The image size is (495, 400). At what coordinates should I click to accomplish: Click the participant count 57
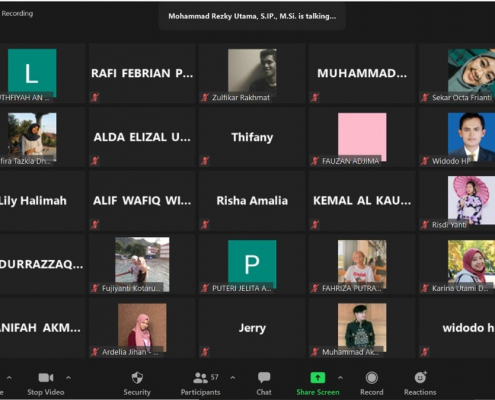point(214,377)
